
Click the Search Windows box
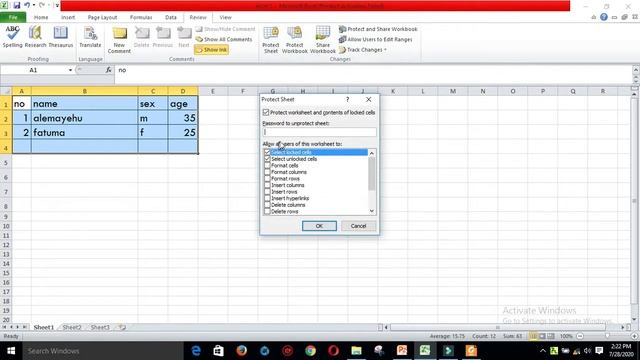pyautogui.click(x=103, y=351)
